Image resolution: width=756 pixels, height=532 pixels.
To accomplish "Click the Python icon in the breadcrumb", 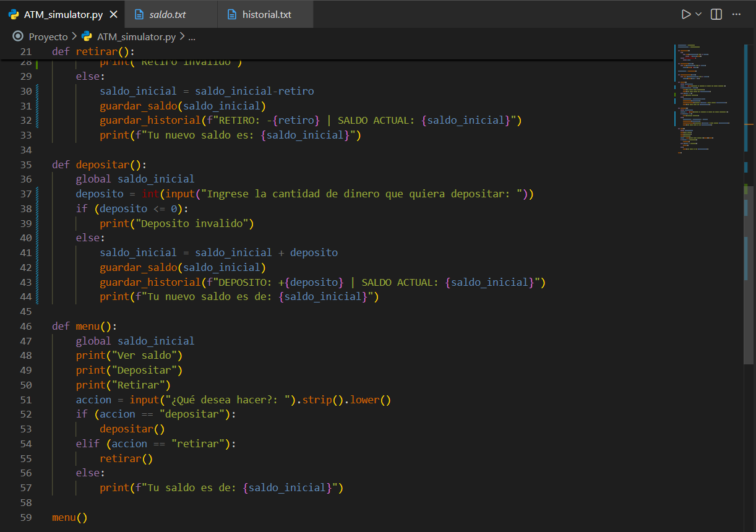I will [87, 36].
